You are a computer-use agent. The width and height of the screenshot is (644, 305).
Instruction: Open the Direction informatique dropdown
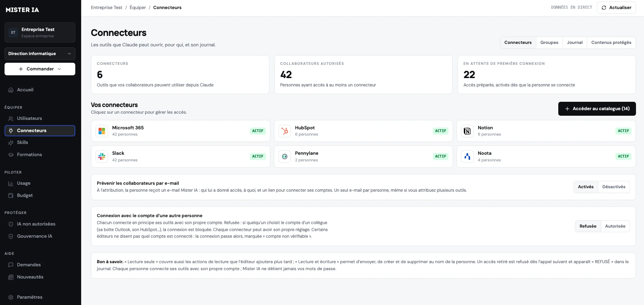[40, 54]
